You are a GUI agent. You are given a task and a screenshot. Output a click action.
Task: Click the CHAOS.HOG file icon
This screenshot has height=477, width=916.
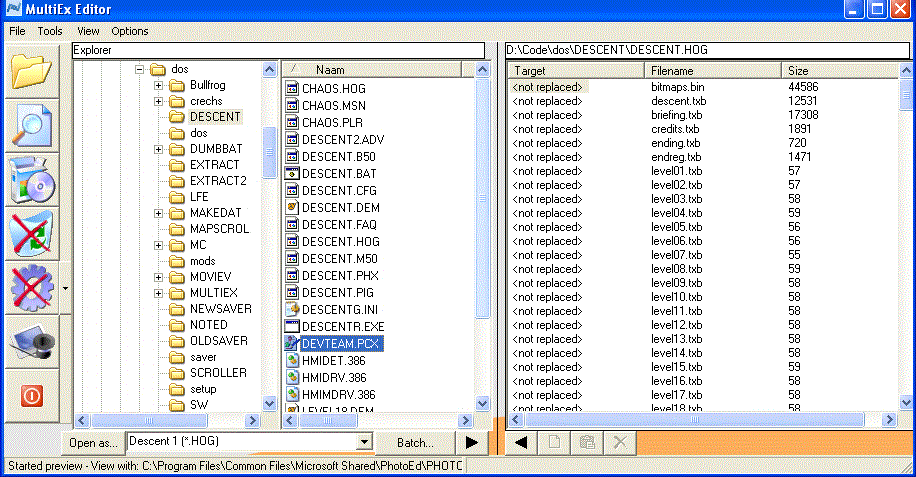292,88
